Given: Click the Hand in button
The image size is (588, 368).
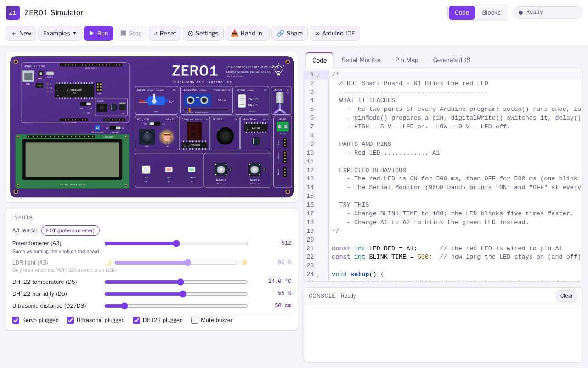Looking at the screenshot, I should pyautogui.click(x=247, y=33).
